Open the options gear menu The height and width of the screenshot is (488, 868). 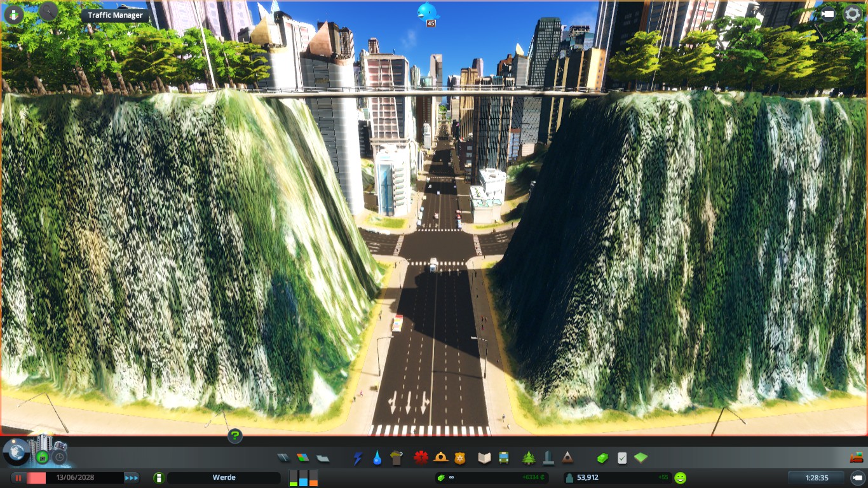853,14
